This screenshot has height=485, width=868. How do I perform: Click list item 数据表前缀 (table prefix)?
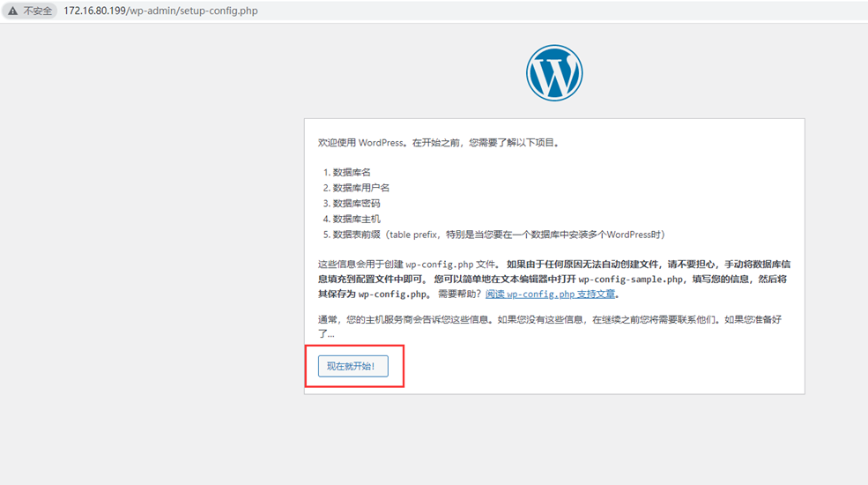point(499,235)
